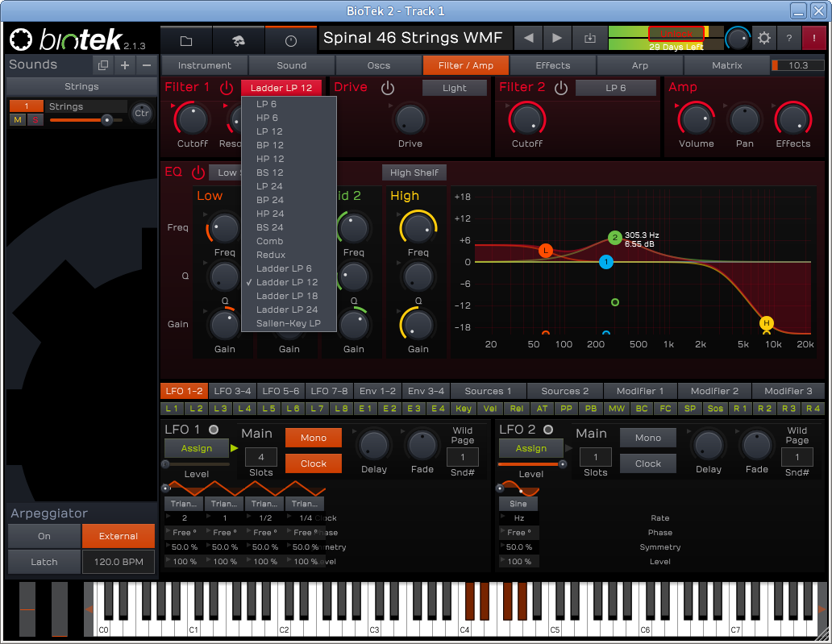The image size is (832, 644).
Task: Click the Drive knob
Action: 410,119
